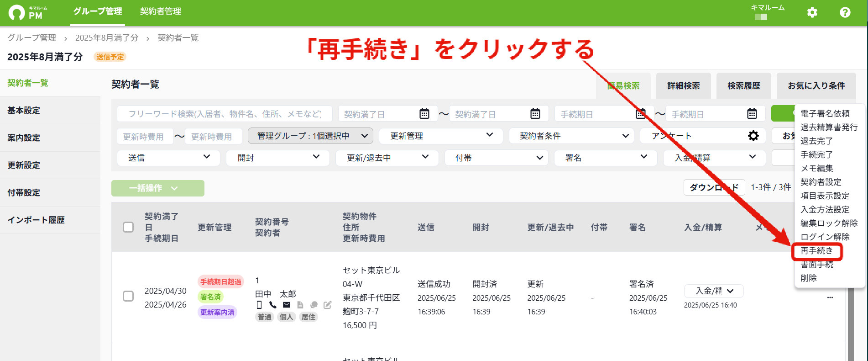Image resolution: width=868 pixels, height=361 pixels.
Task: Choose 再手続き from the context menu
Action: click(817, 251)
